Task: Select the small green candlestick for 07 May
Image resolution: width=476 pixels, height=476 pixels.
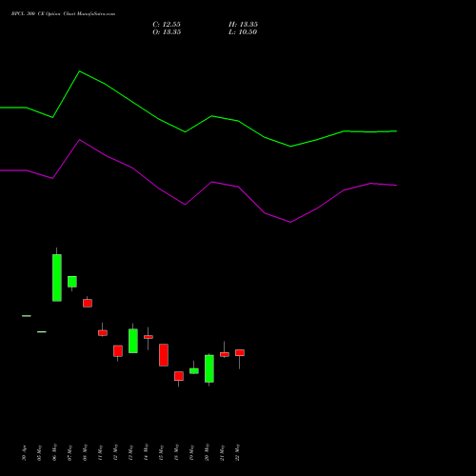Action: point(72,282)
